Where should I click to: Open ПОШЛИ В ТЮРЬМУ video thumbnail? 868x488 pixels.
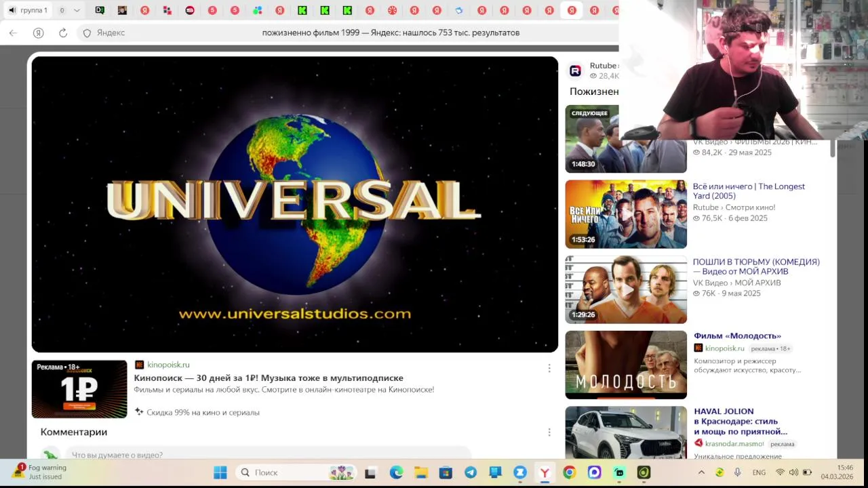pyautogui.click(x=626, y=289)
